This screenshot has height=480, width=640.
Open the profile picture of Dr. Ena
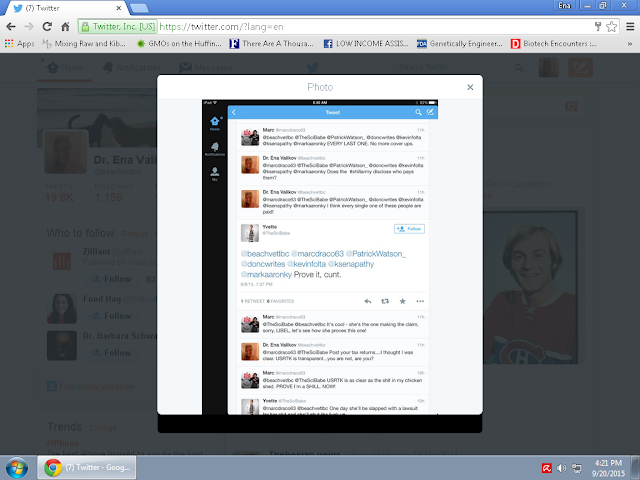65,152
